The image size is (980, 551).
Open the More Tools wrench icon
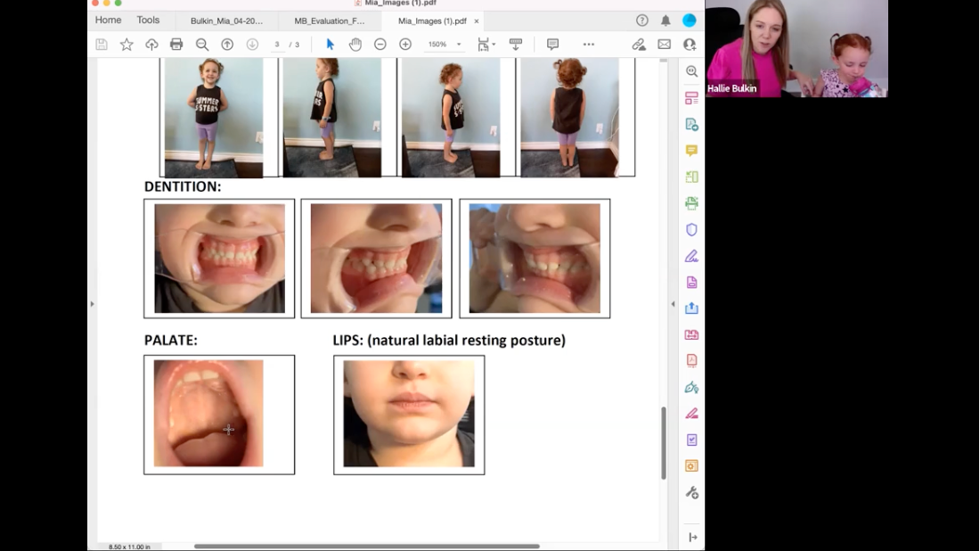point(692,493)
